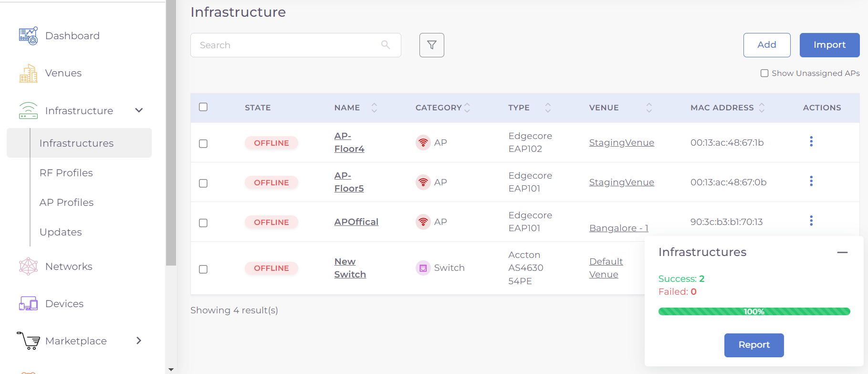Sort table by Name column arrows

[x=374, y=108]
